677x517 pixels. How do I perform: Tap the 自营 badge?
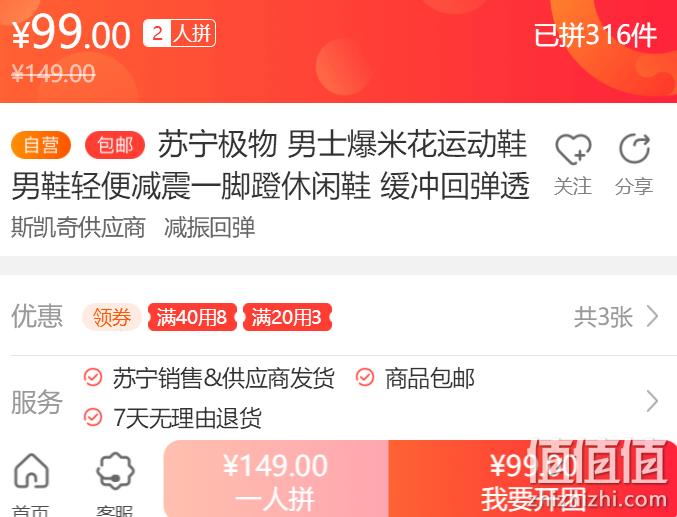(41, 145)
